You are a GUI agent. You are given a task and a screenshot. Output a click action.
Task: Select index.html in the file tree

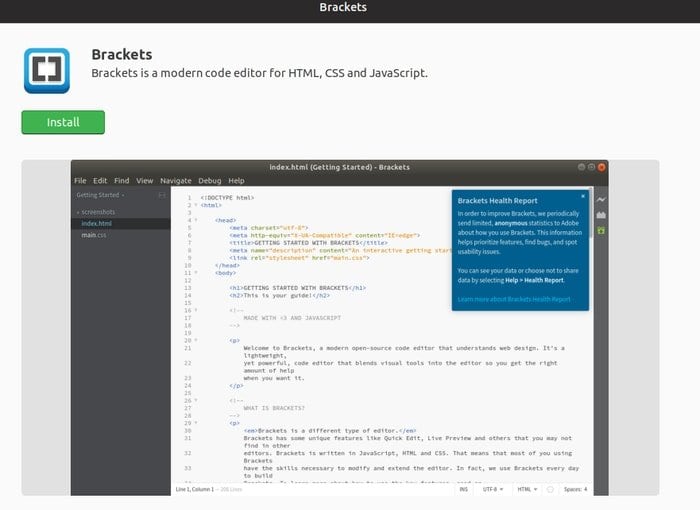96,223
